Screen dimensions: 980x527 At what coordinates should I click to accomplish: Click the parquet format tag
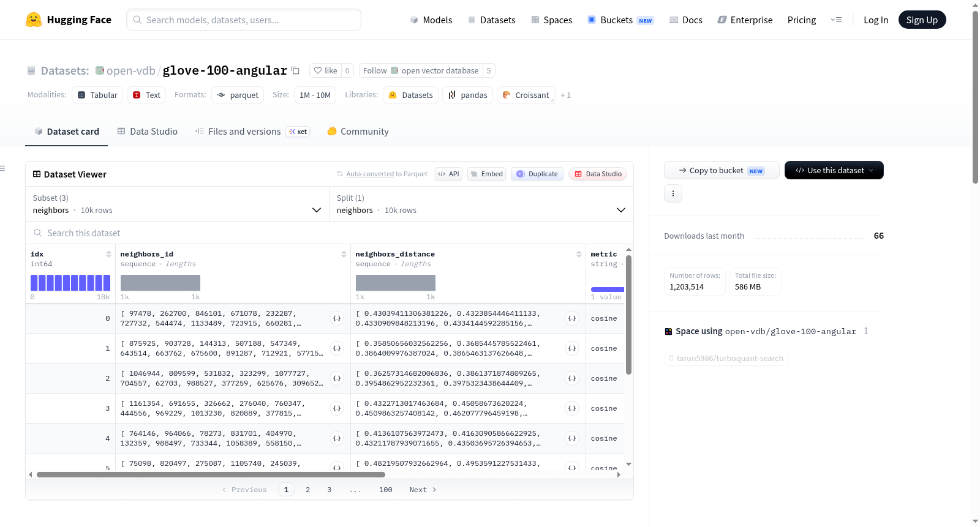[238, 95]
